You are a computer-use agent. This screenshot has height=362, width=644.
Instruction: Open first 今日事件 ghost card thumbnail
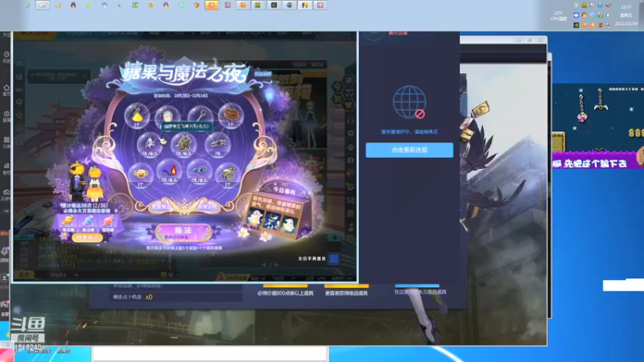click(x=255, y=217)
